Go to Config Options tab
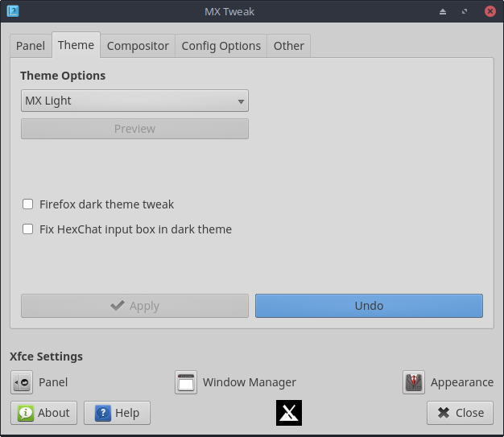Image resolution: width=504 pixels, height=437 pixels. tap(221, 46)
